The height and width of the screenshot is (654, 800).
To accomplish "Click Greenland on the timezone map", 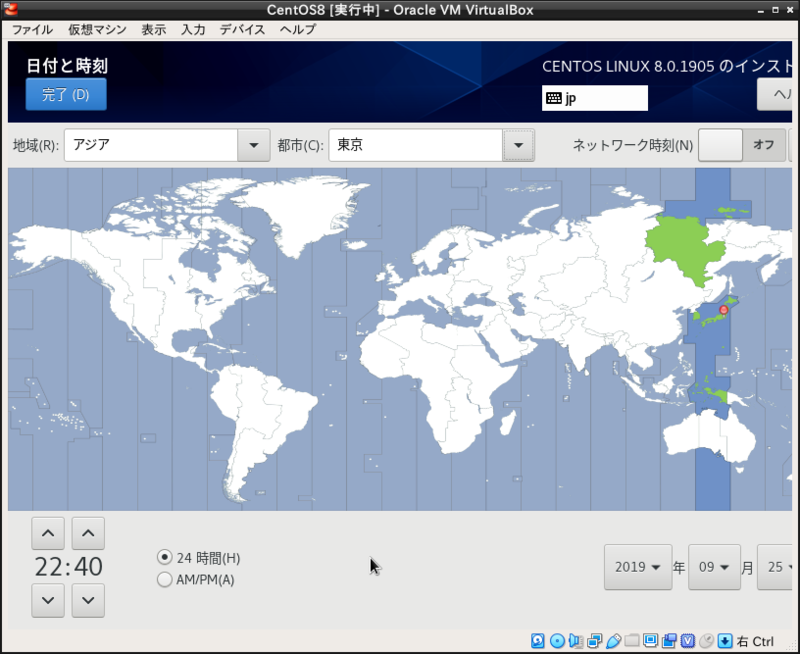I will [301, 212].
